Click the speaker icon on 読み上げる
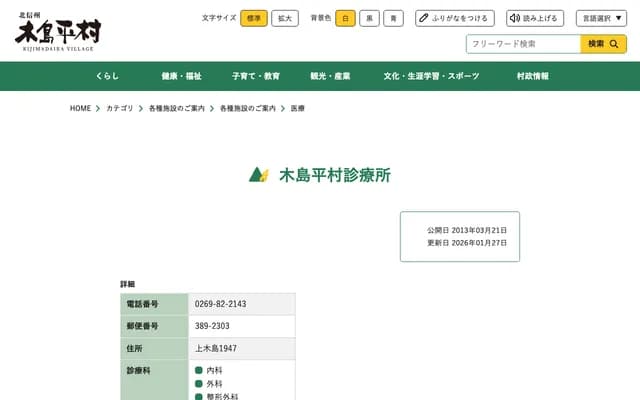This screenshot has width=640, height=400. click(x=516, y=18)
